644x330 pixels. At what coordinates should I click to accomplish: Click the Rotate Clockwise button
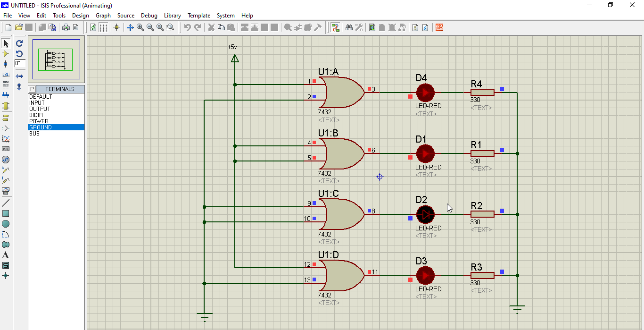click(x=19, y=43)
